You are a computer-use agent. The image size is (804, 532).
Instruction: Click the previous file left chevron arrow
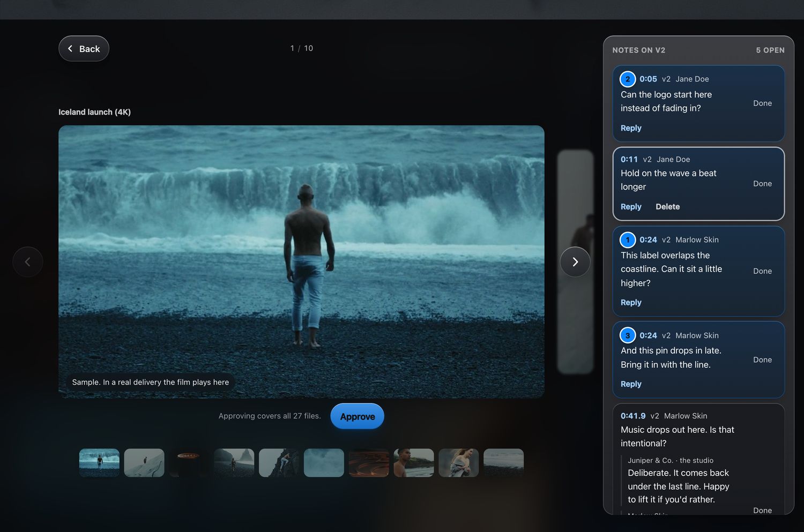point(28,262)
